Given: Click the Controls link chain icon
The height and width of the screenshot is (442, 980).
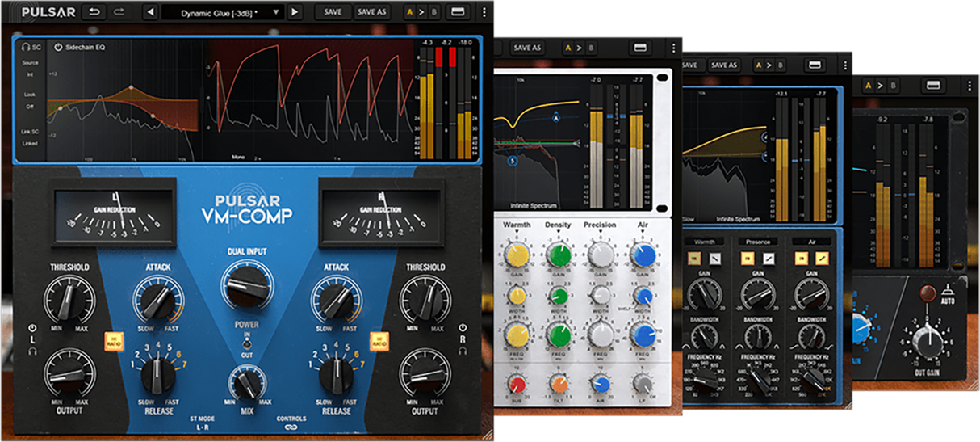Looking at the screenshot, I should point(291,429).
